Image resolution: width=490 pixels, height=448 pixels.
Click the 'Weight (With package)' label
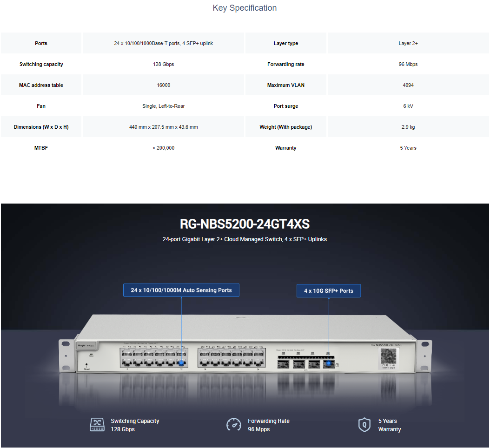(x=285, y=127)
